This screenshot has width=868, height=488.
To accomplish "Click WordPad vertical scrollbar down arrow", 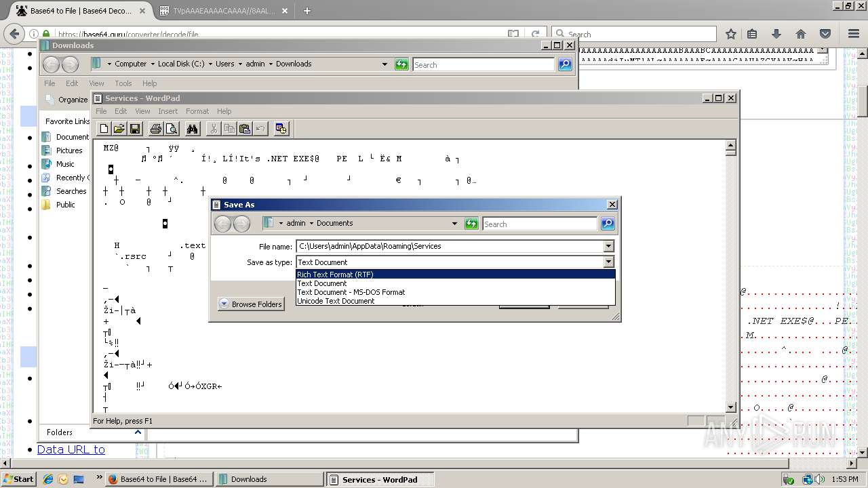I will click(730, 407).
